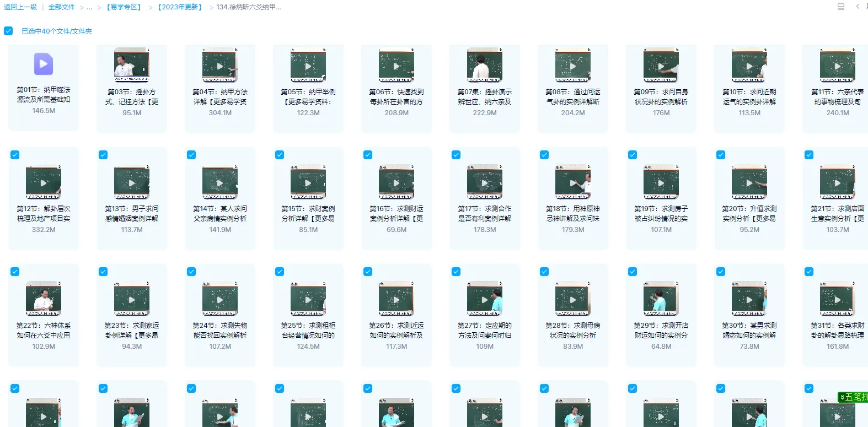Open the 第24节 求测失物 video thumbnail

(x=220, y=299)
